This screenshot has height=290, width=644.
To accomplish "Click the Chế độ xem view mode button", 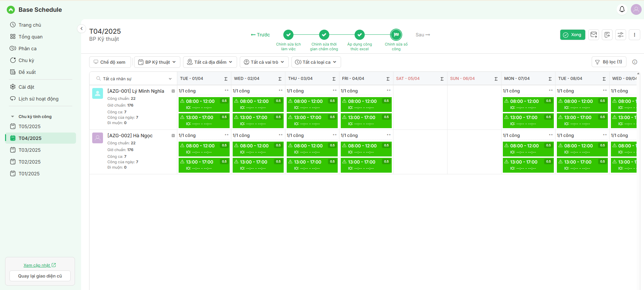I will pos(110,62).
